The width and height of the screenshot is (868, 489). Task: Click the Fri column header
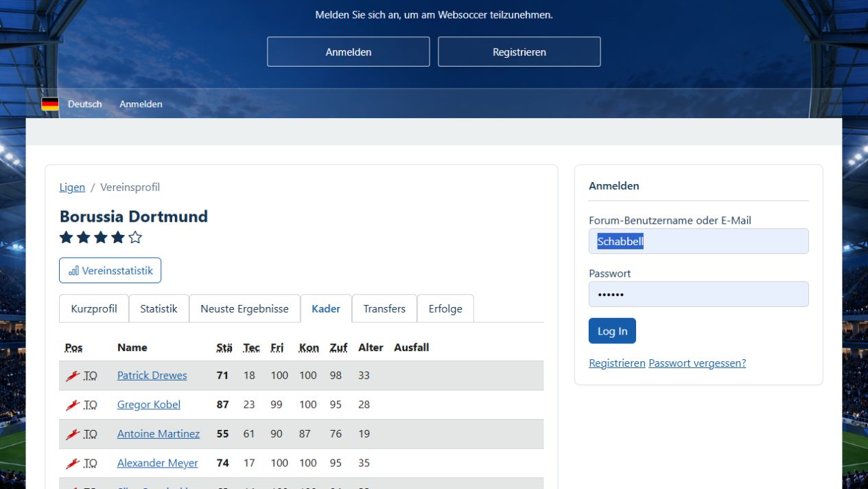pyautogui.click(x=277, y=348)
